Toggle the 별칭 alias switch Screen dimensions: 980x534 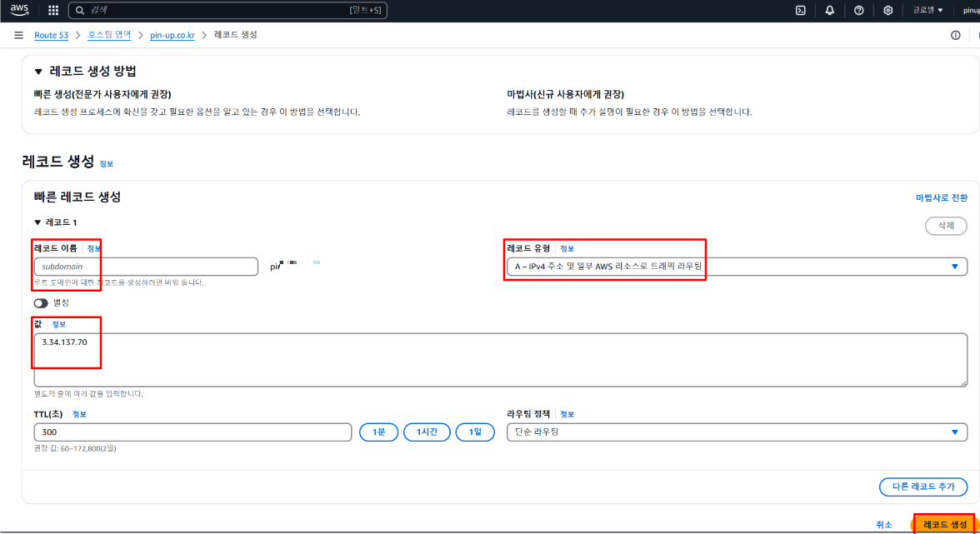[41, 303]
